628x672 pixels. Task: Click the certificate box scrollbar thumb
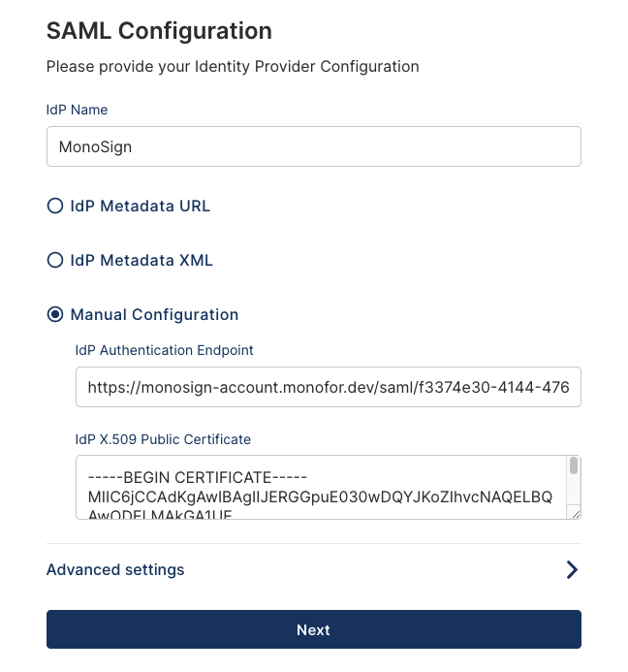coord(574,467)
